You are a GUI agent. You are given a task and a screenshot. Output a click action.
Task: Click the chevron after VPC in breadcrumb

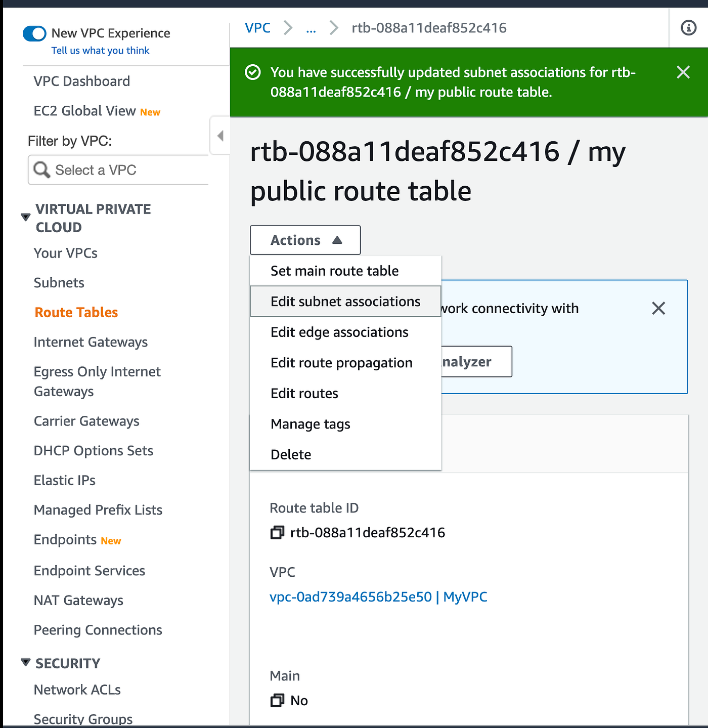(288, 28)
